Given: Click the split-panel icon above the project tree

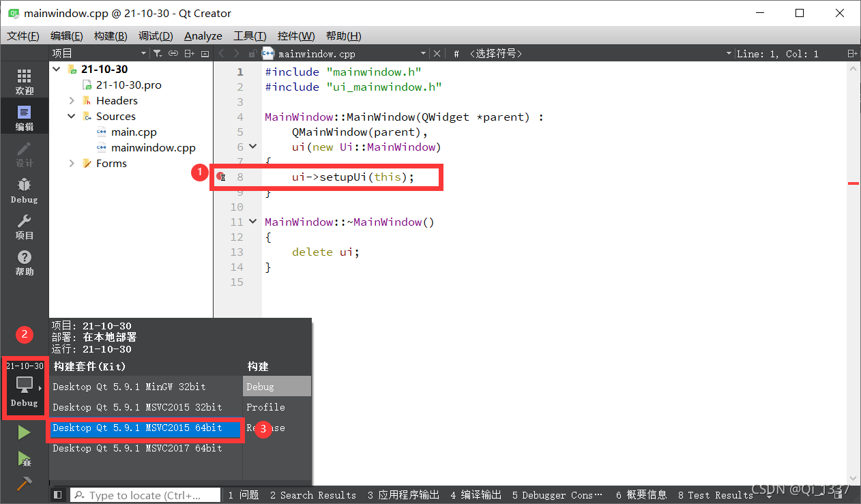Looking at the screenshot, I should tap(189, 53).
